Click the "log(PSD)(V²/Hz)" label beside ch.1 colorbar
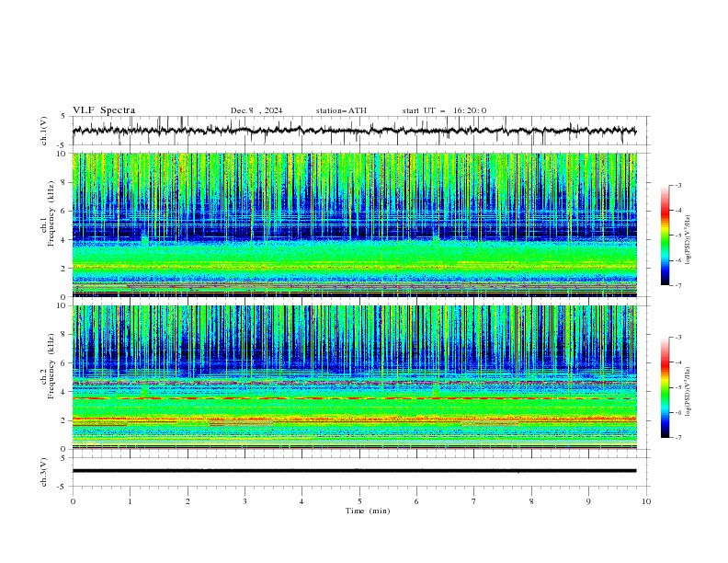The height and width of the screenshot is (563, 728). [688, 240]
